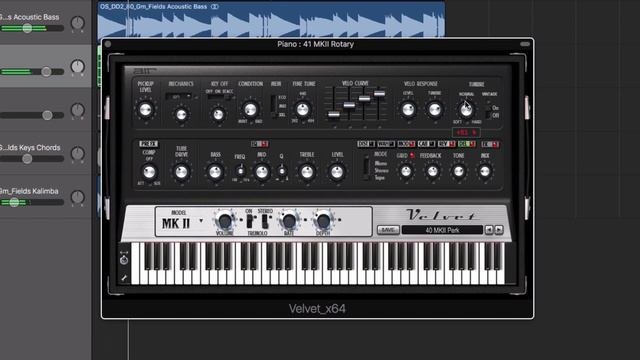Turn the Timbre Normal soft/hard knob

pyautogui.click(x=466, y=109)
